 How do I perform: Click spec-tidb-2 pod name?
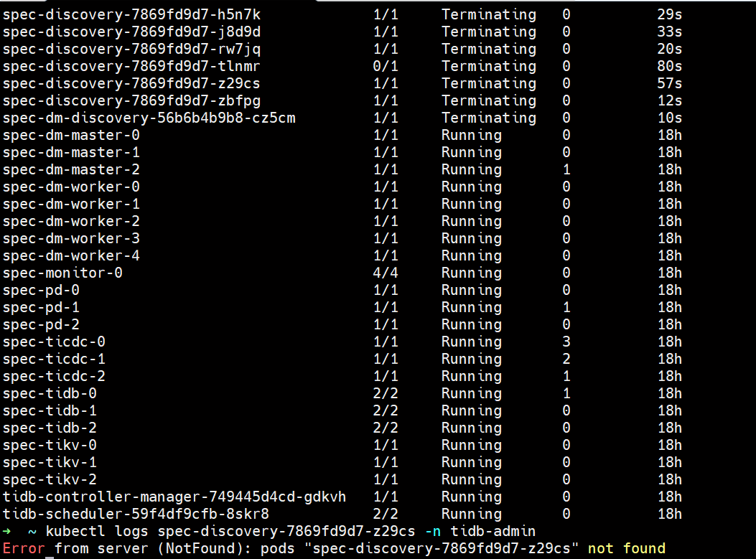50,428
